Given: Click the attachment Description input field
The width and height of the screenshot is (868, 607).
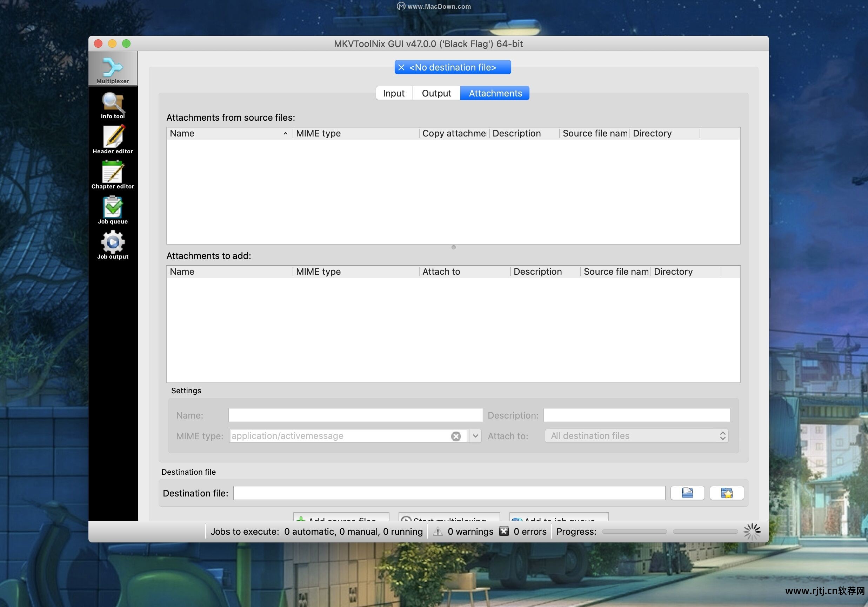Looking at the screenshot, I should (637, 415).
